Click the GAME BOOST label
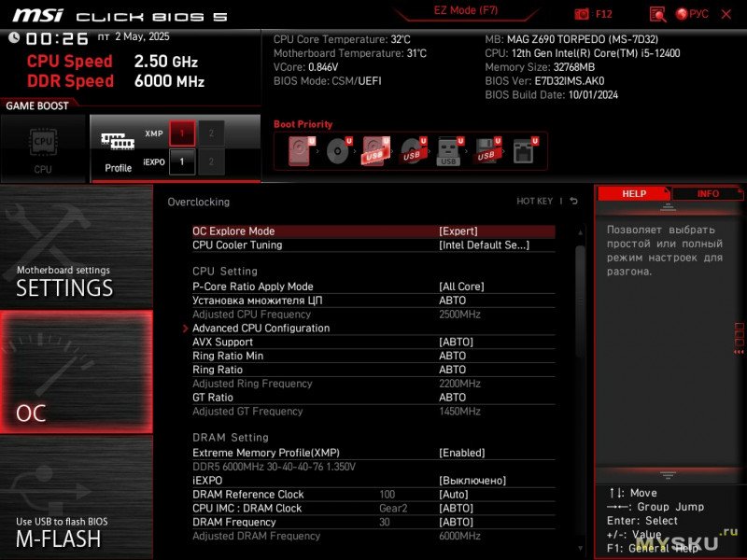Image resolution: width=747 pixels, height=560 pixels. click(37, 106)
